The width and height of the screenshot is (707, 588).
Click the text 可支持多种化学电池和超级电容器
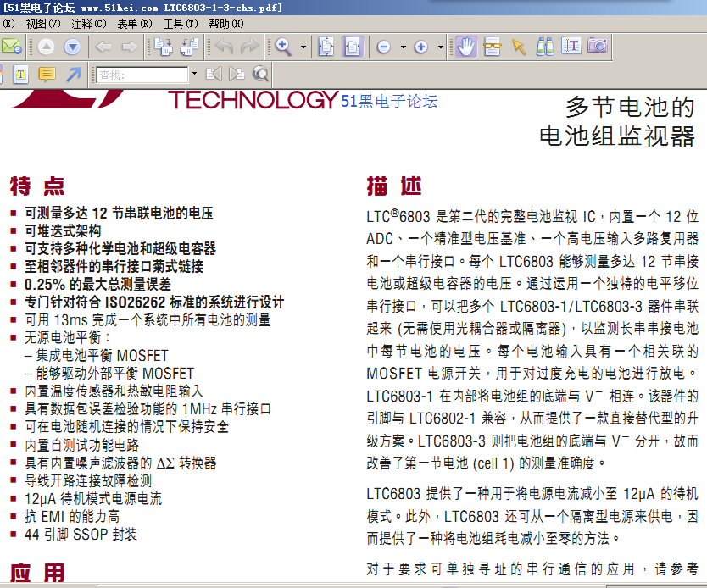coord(120,249)
